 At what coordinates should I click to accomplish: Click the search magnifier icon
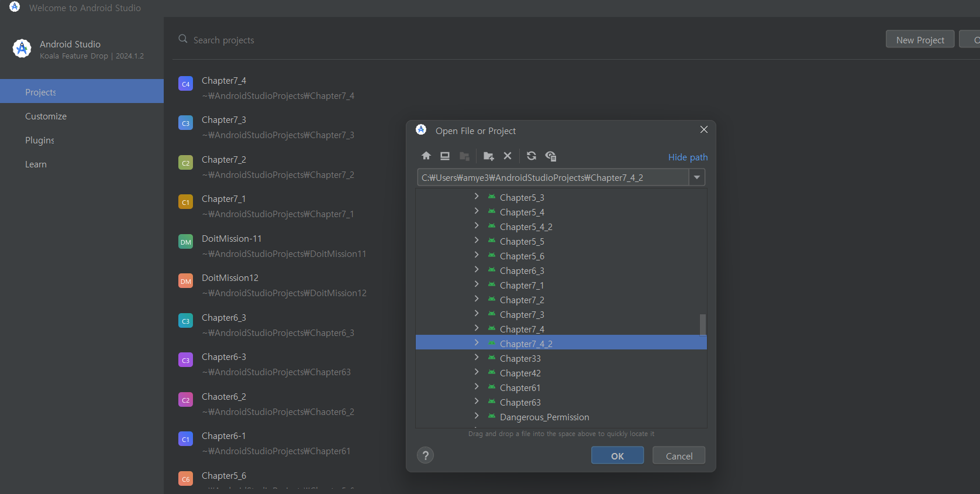click(x=183, y=39)
